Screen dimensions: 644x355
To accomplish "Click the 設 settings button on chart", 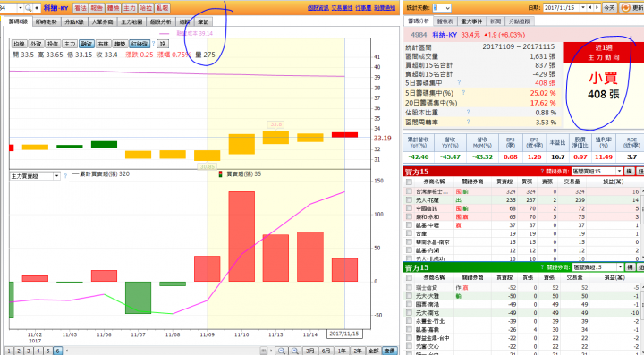I will pyautogui.click(x=163, y=44).
